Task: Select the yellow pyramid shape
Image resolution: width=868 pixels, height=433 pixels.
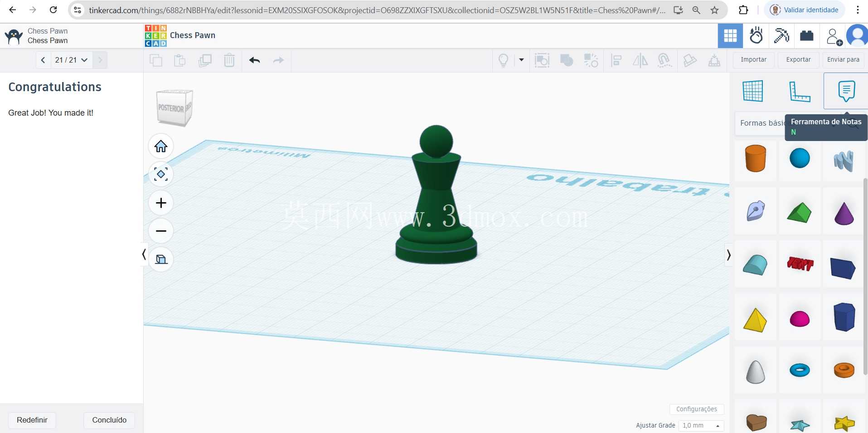Action: click(x=755, y=320)
